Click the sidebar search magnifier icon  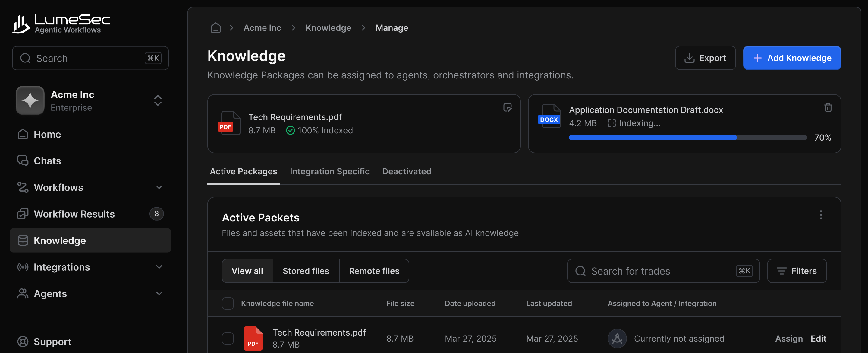click(x=25, y=58)
